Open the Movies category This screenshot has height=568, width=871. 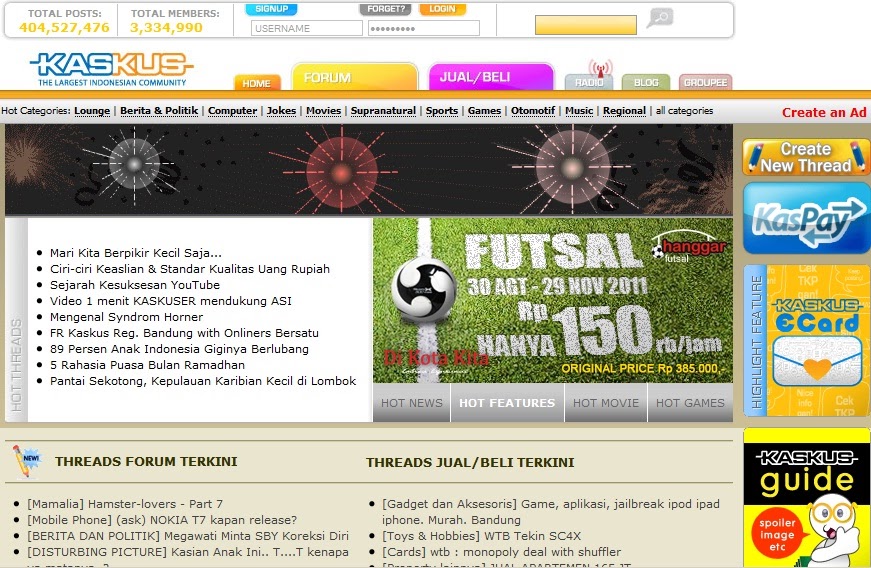(323, 111)
